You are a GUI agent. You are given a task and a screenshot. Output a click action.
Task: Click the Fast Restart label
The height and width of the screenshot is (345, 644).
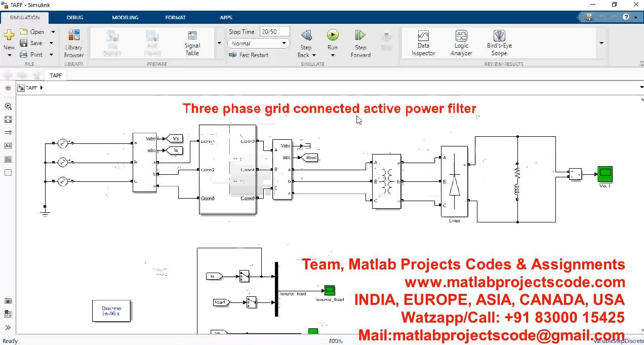click(254, 55)
